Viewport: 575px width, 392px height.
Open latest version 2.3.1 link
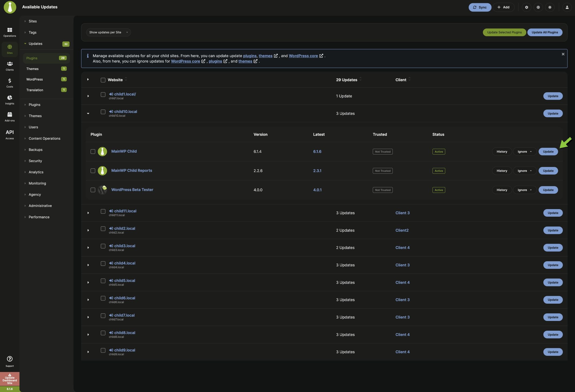(x=317, y=171)
